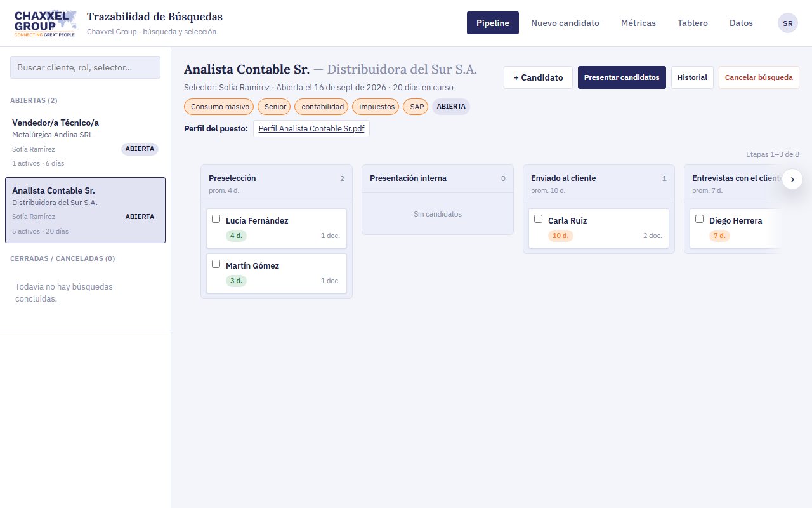The image size is (812, 508).
Task: Click the Senior tag
Action: tap(275, 107)
